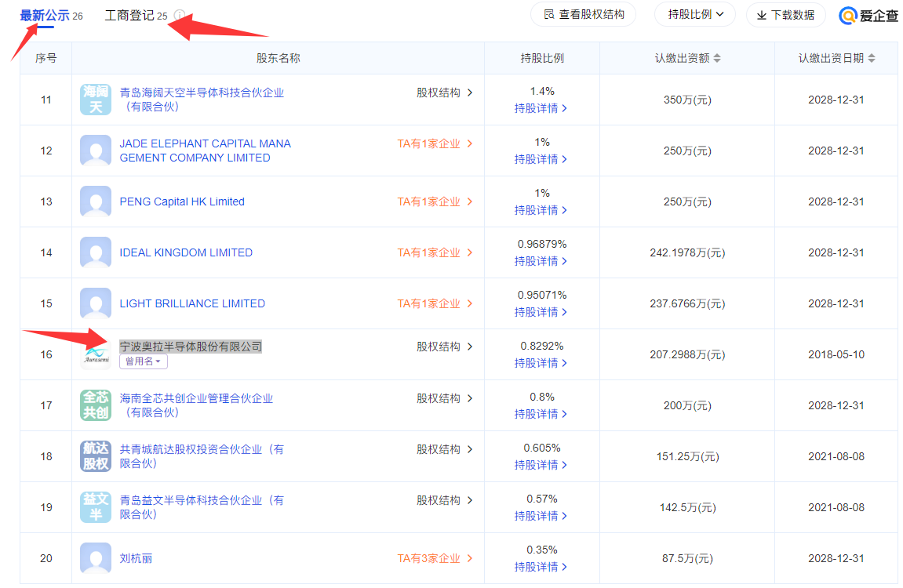The image size is (903, 588).
Task: Select the 142.5万(元) amount cell
Action: pos(687,507)
